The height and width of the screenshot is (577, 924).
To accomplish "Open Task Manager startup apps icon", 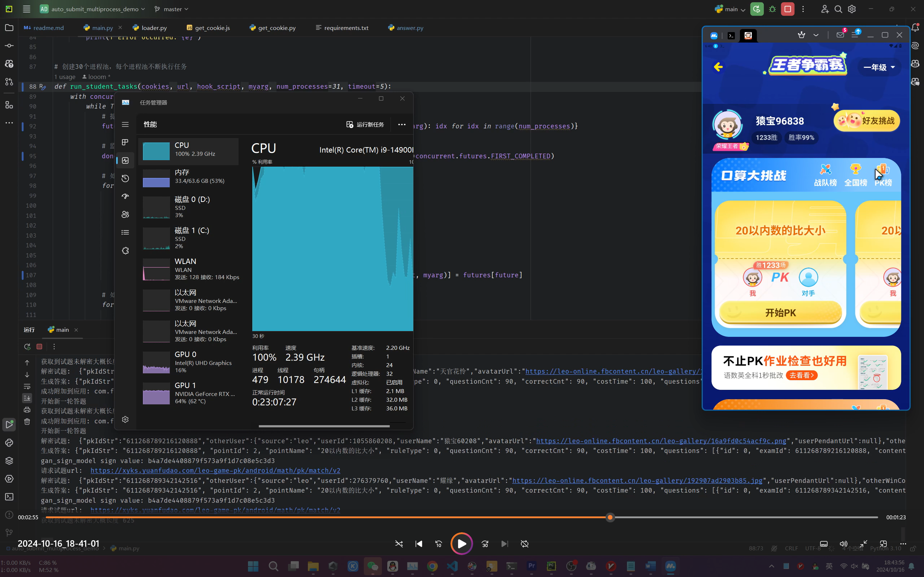I will [x=125, y=196].
